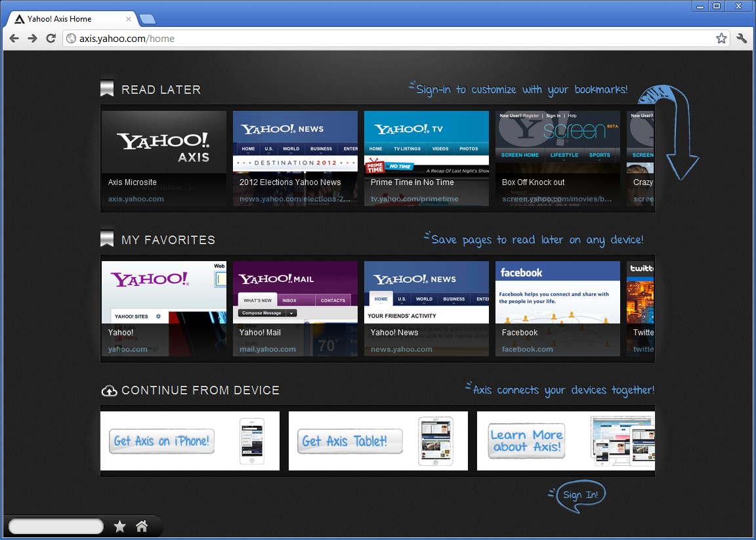The image size is (756, 540).
Task: Open the Yahoo! Mail favorites thumbnail
Action: pyautogui.click(x=295, y=308)
